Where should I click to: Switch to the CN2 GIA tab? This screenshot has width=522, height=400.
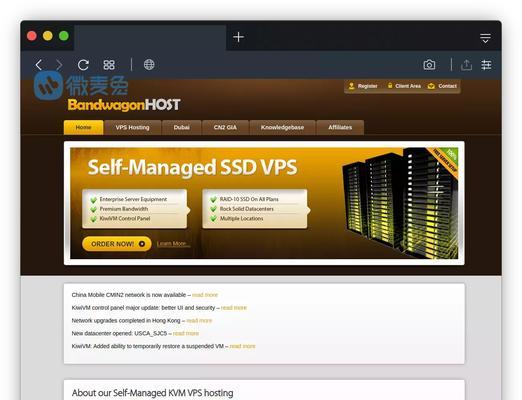tap(225, 127)
